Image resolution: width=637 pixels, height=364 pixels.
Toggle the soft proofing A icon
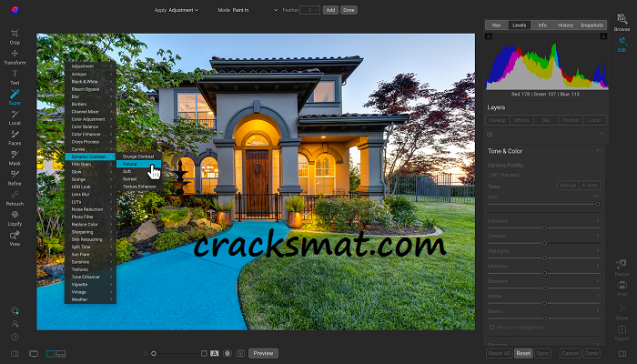point(215,353)
